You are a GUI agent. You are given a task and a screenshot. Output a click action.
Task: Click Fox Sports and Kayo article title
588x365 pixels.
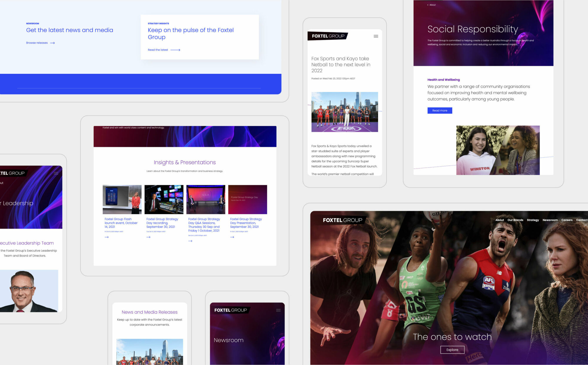click(341, 65)
